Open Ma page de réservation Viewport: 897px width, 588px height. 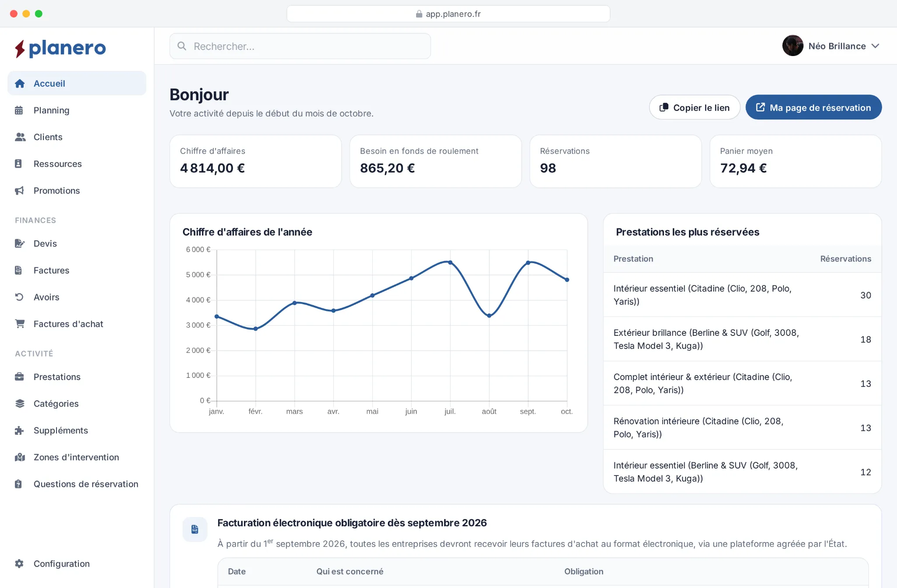tap(813, 107)
